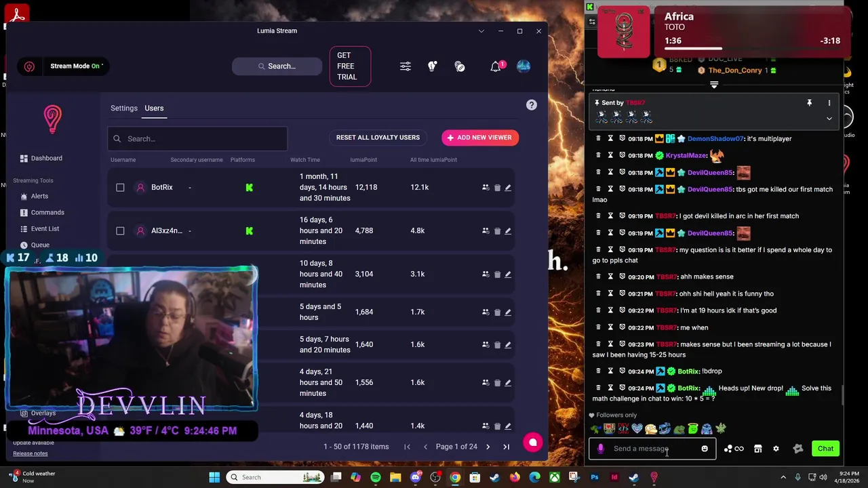This screenshot has width=868, height=488.
Task: Open the palette theme icon in header
Action: point(460,66)
